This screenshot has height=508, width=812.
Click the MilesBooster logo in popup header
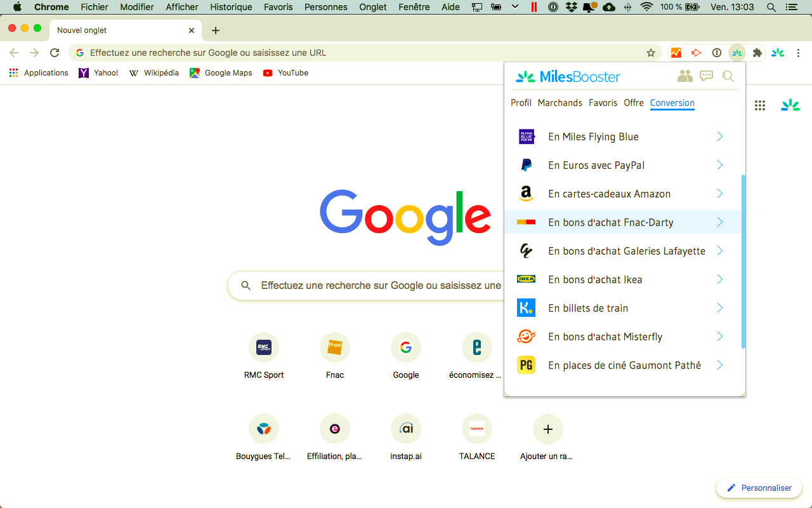click(x=568, y=77)
